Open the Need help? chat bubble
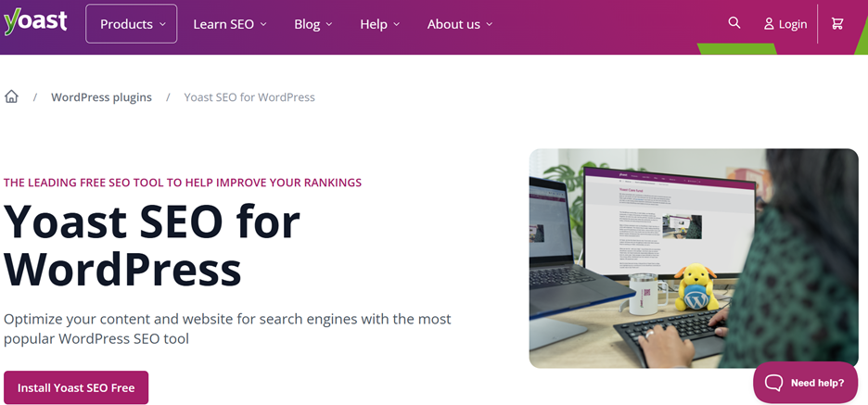The width and height of the screenshot is (868, 405). coord(806,383)
